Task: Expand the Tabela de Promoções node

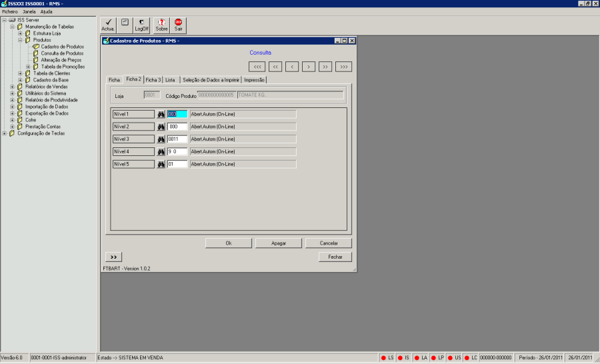Action: 28,67
